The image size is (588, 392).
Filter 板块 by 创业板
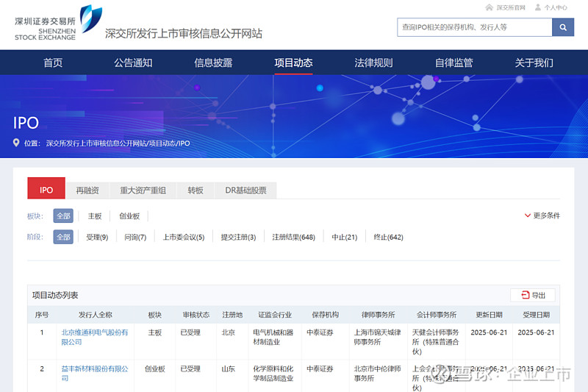pos(129,216)
